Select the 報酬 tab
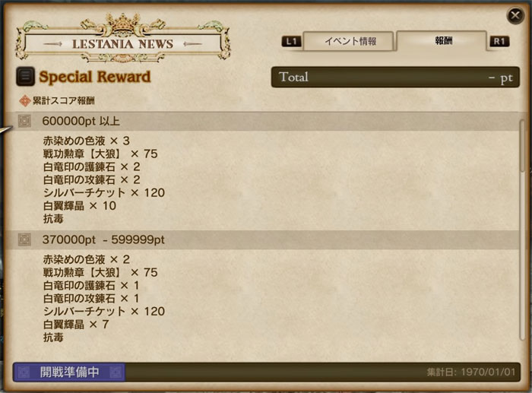This screenshot has height=393, width=532. [x=442, y=41]
